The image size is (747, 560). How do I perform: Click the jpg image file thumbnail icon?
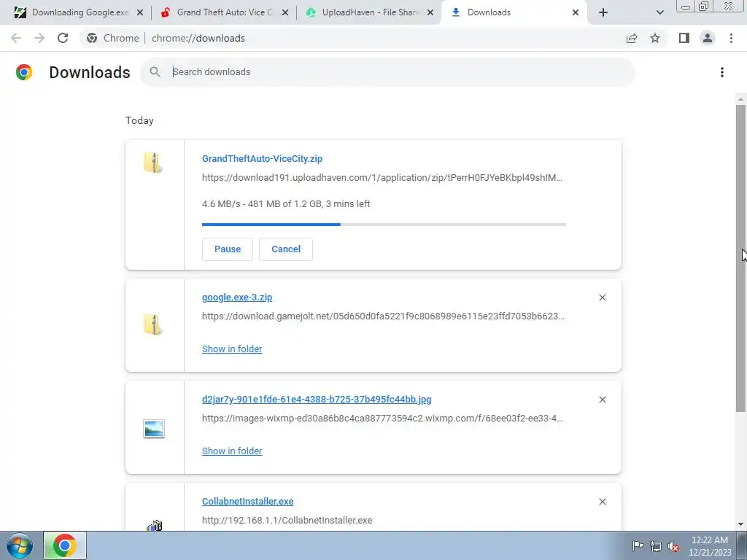point(154,429)
